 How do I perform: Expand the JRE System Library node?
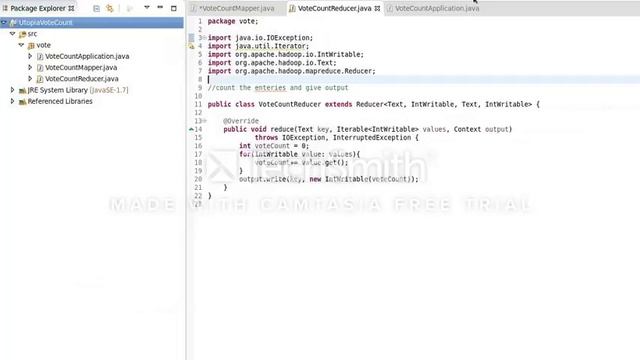(13, 90)
